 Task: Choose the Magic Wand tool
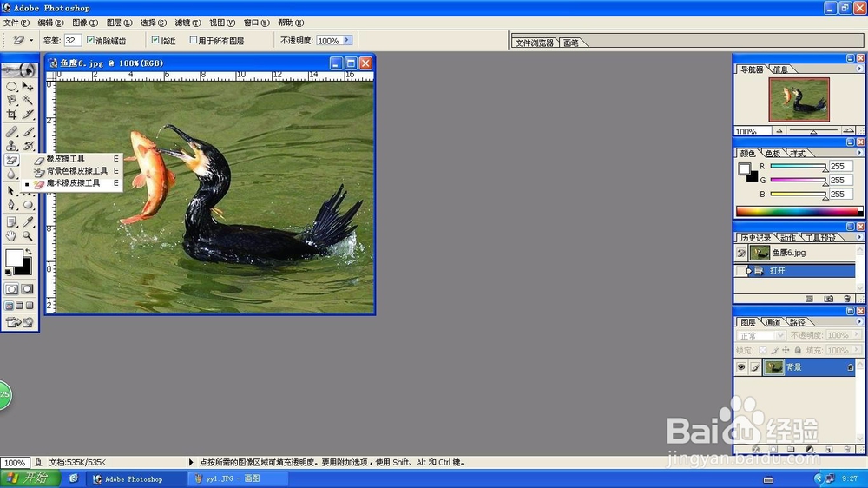tap(28, 100)
